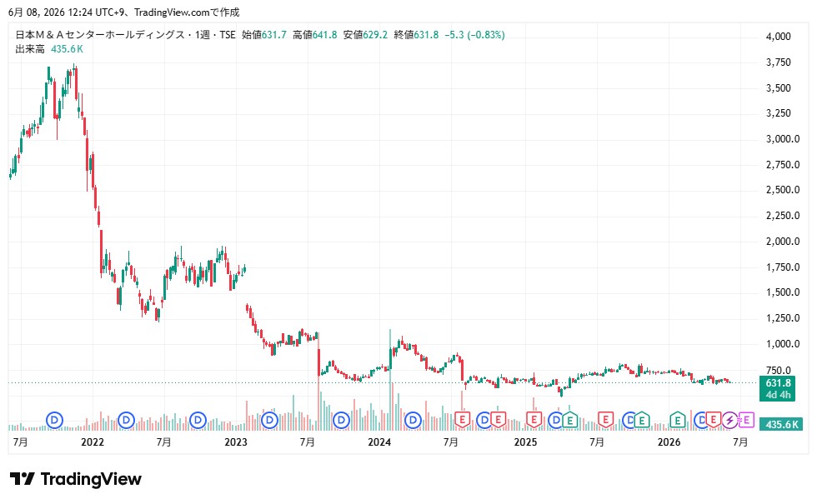This screenshot has width=817, height=504.
Task: Click the 2024 time axis label
Action: [x=379, y=442]
